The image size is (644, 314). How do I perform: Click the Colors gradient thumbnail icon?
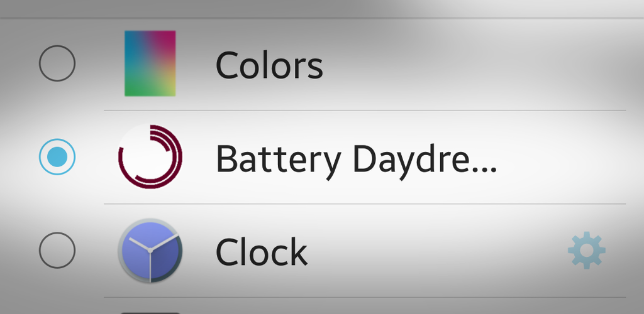pyautogui.click(x=150, y=63)
